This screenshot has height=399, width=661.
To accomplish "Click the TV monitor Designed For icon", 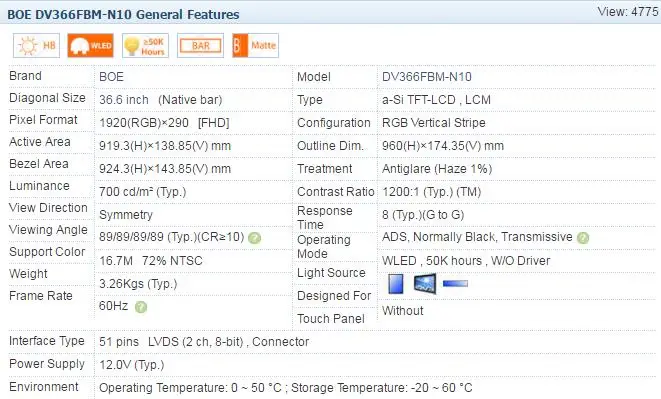I will click(x=425, y=283).
